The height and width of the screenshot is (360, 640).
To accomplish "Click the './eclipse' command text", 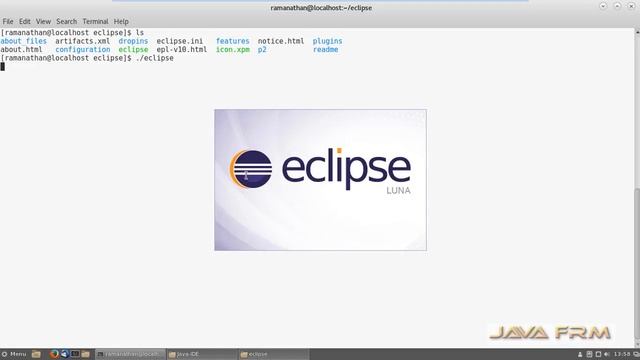I will (x=154, y=58).
